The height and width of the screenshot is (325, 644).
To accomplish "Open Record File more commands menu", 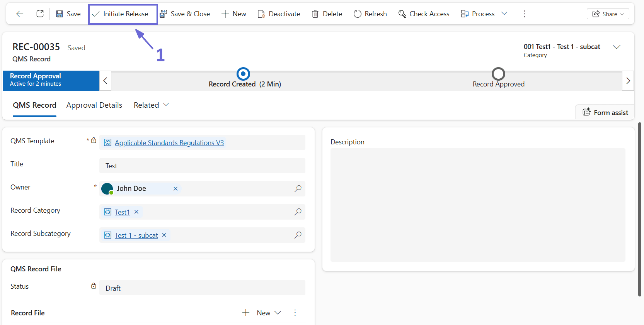I will [x=295, y=313].
